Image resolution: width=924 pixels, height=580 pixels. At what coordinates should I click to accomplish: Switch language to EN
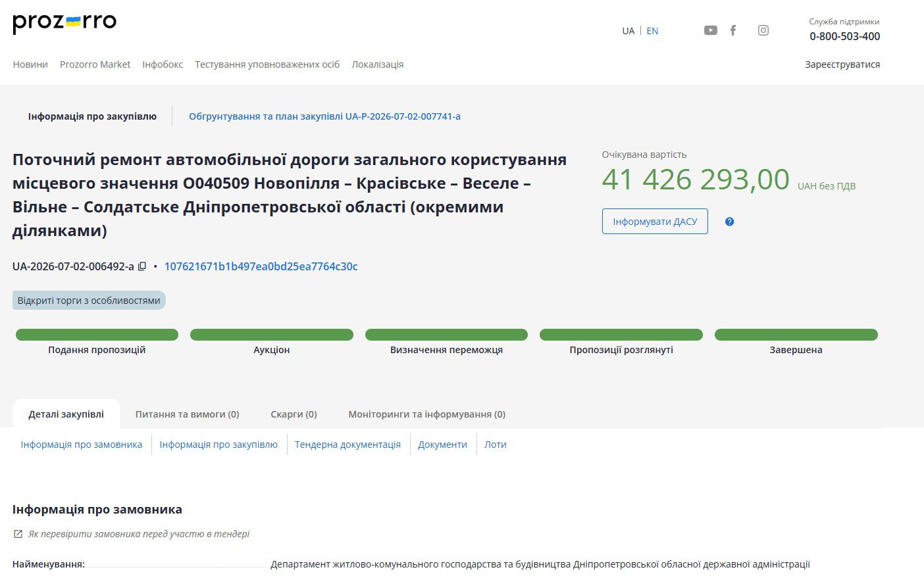click(652, 31)
